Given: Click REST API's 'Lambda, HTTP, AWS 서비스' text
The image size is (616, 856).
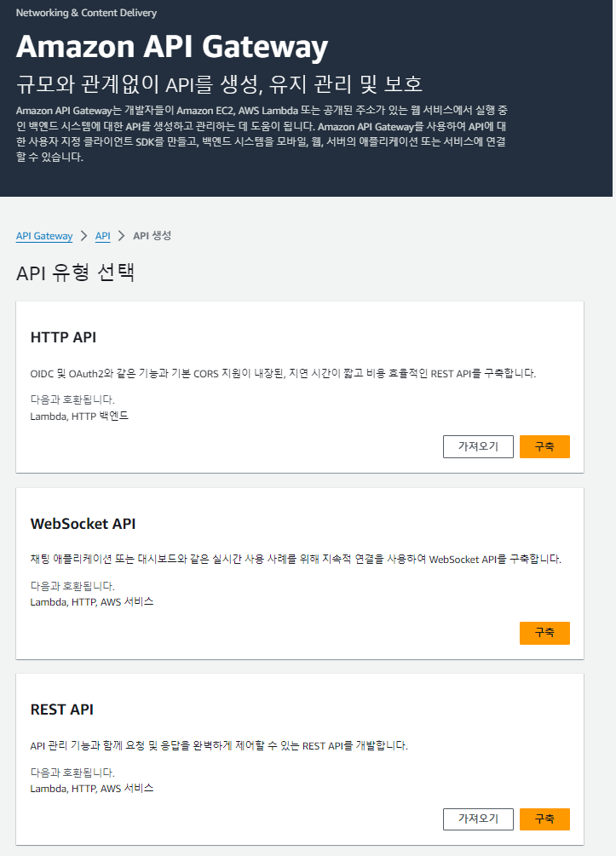Looking at the screenshot, I should pyautogui.click(x=92, y=789).
